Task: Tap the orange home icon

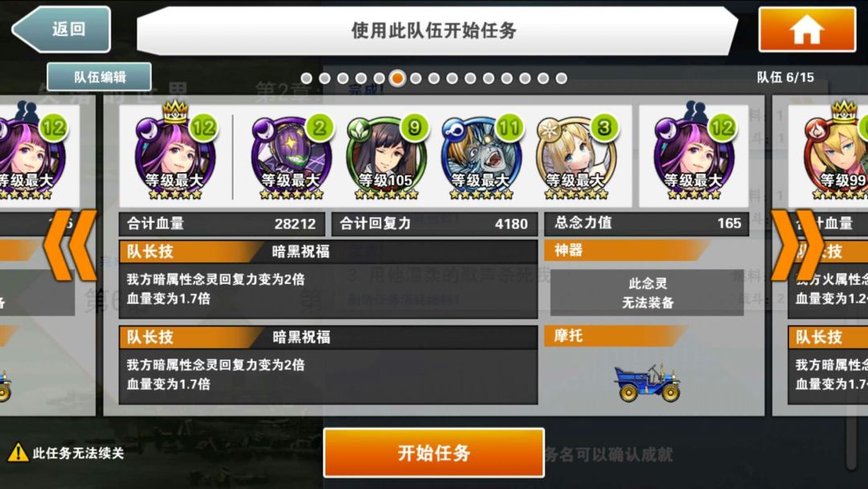Action: click(807, 29)
